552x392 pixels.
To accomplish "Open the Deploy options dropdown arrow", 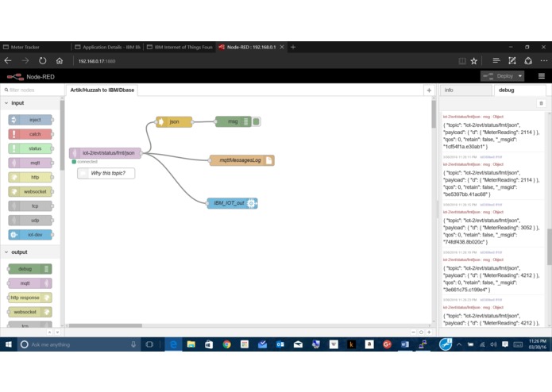I will pyautogui.click(x=520, y=76).
